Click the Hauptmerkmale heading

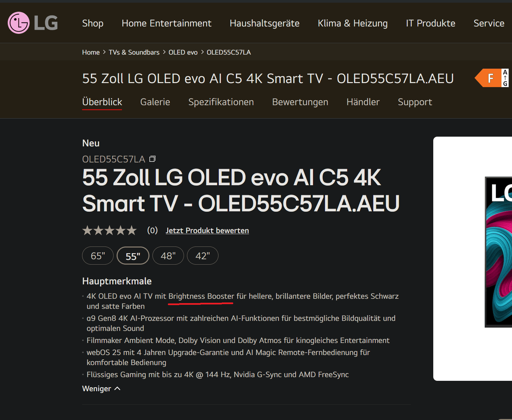pos(117,281)
